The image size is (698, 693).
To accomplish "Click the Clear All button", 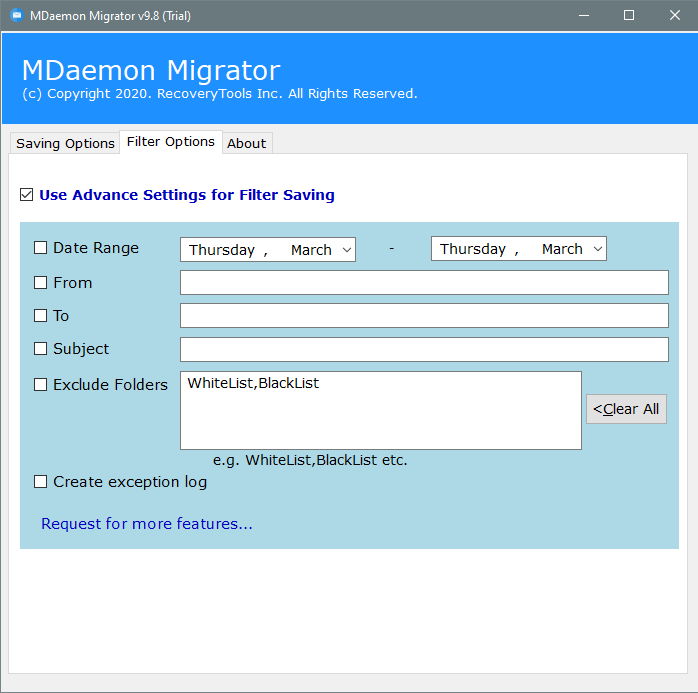I will coord(626,409).
